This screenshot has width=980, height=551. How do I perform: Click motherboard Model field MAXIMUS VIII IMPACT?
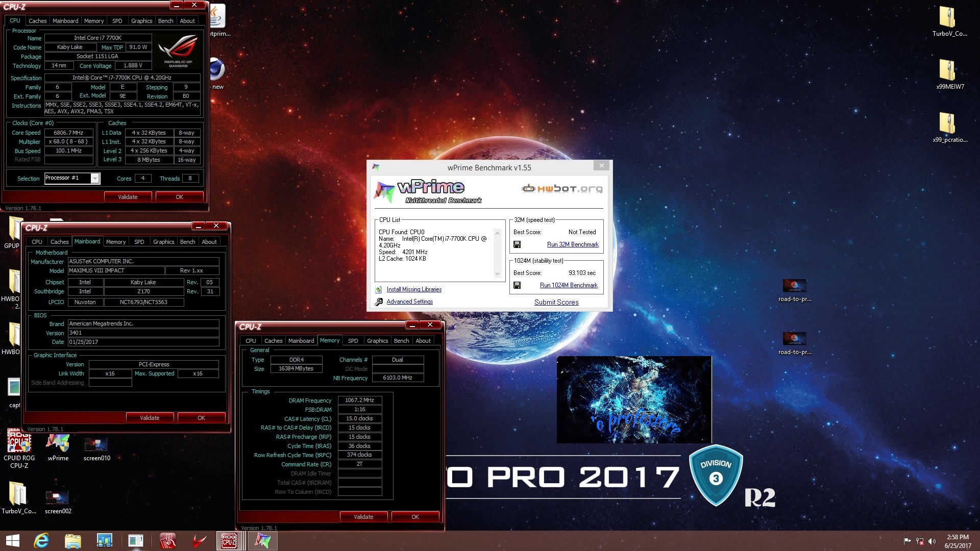tap(116, 270)
